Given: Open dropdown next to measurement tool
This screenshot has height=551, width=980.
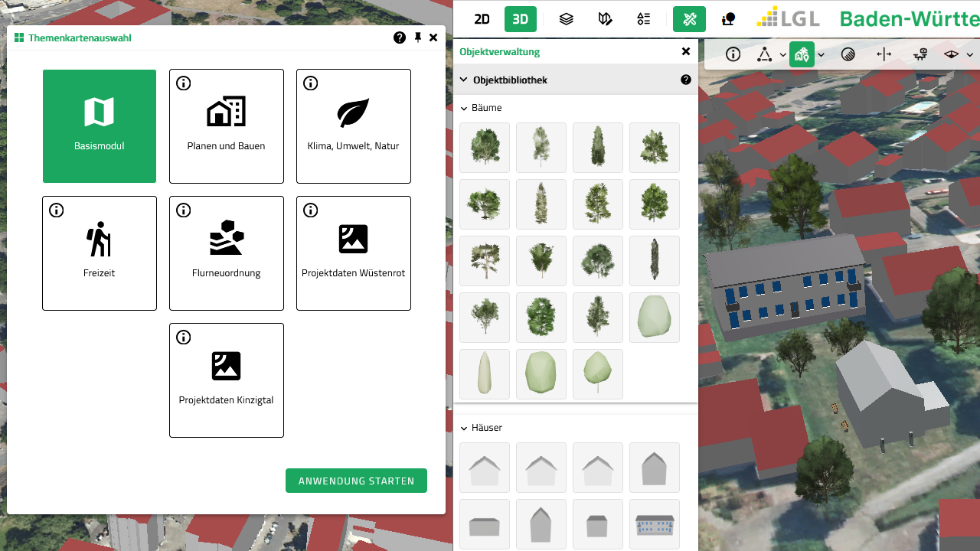Looking at the screenshot, I should pyautogui.click(x=782, y=55).
